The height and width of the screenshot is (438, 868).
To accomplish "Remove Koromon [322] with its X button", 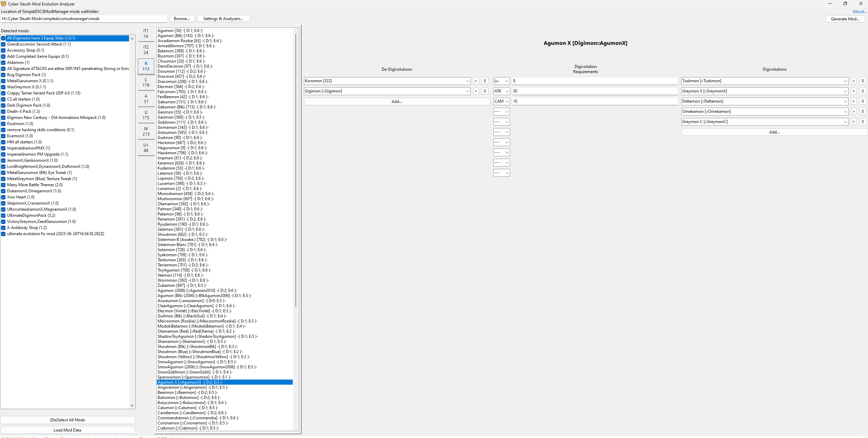I will tap(485, 81).
